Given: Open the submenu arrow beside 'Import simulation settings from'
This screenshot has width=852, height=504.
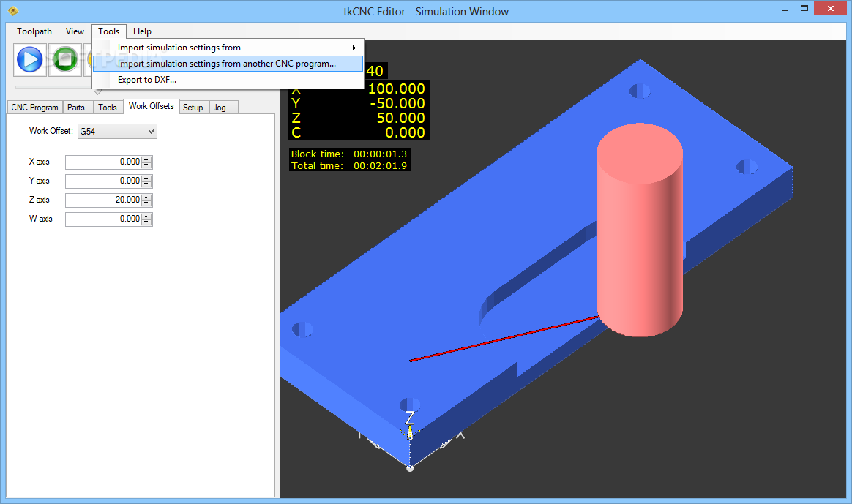Looking at the screenshot, I should point(354,48).
